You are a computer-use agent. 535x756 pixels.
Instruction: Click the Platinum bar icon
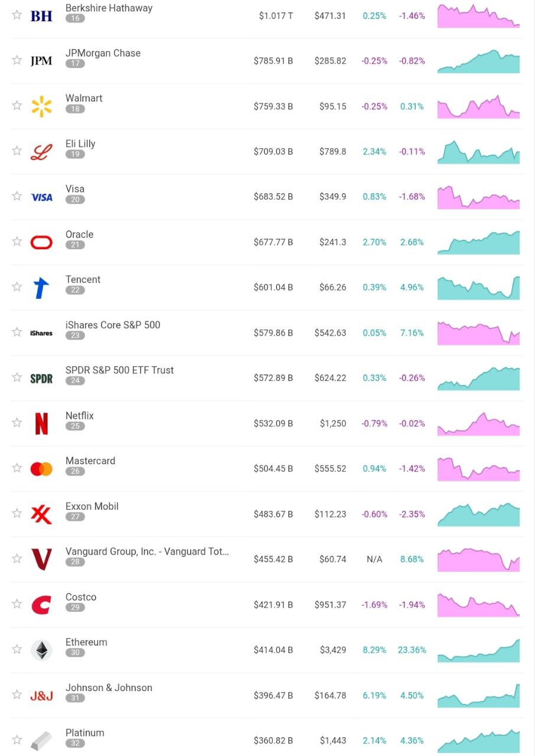click(x=41, y=741)
